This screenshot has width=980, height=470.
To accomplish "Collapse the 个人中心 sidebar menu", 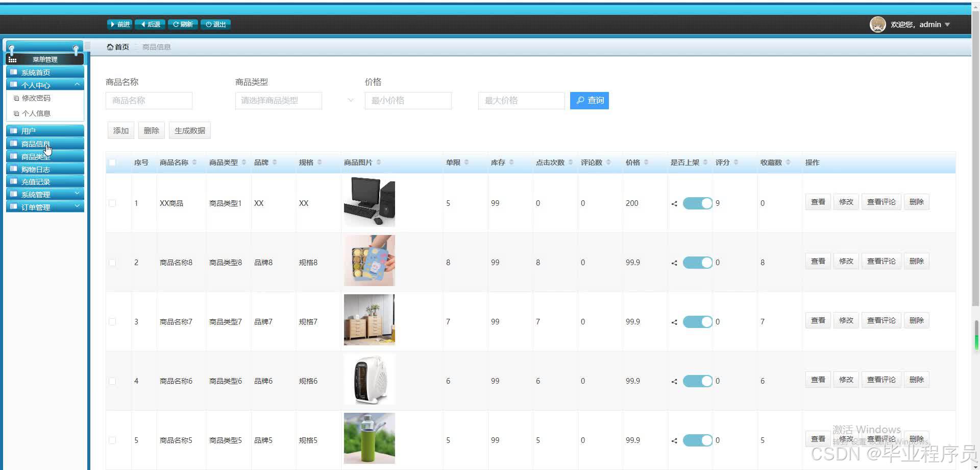I will [x=45, y=85].
